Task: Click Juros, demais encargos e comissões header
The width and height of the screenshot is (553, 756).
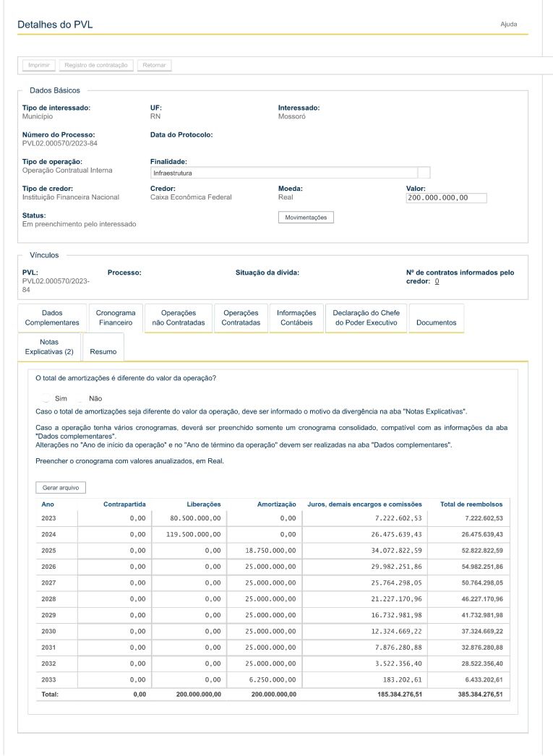Action: coord(365,504)
